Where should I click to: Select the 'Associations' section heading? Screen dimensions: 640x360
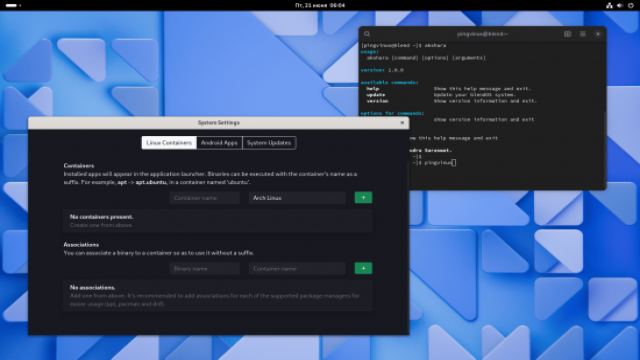coord(81,244)
